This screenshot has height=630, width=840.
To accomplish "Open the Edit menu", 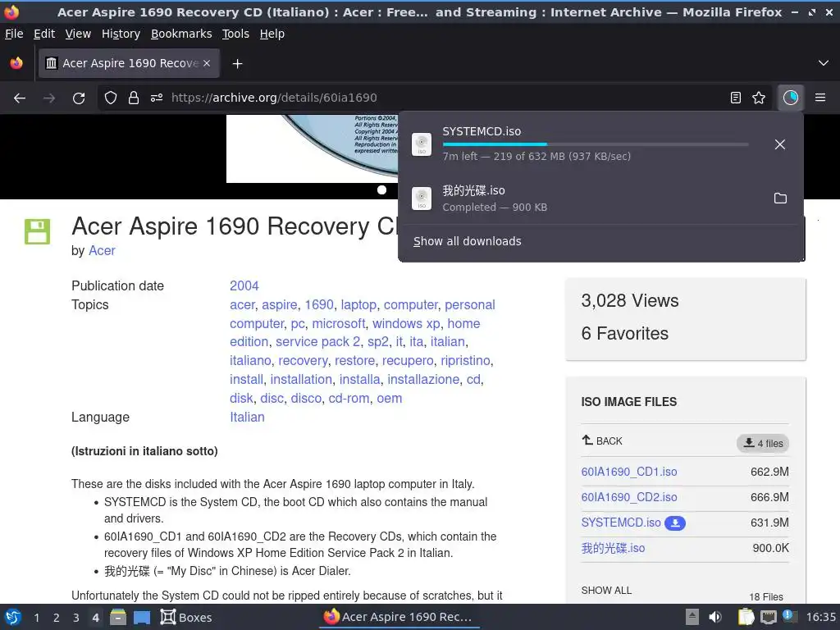I will click(44, 34).
